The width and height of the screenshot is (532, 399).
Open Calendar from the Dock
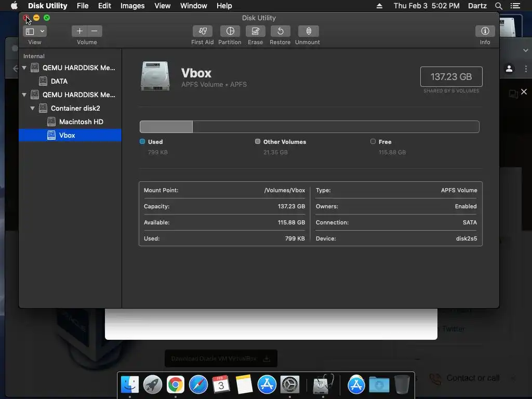coord(221,385)
